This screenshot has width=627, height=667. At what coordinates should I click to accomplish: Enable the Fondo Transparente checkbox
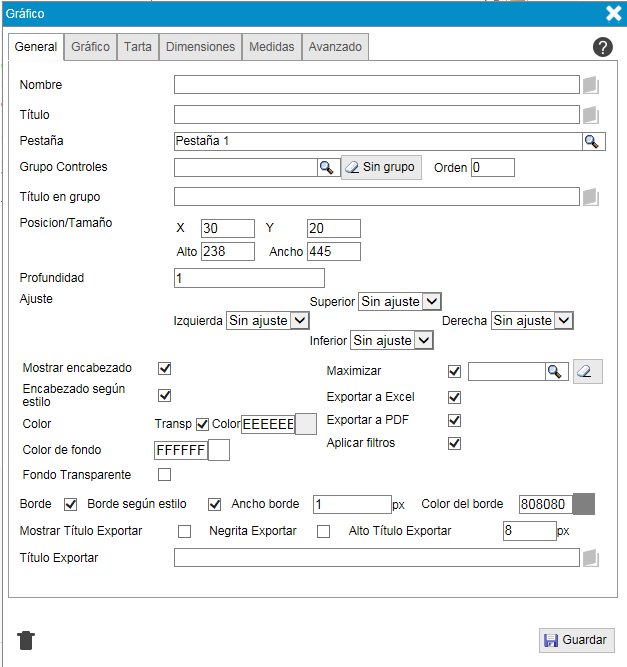click(165, 474)
